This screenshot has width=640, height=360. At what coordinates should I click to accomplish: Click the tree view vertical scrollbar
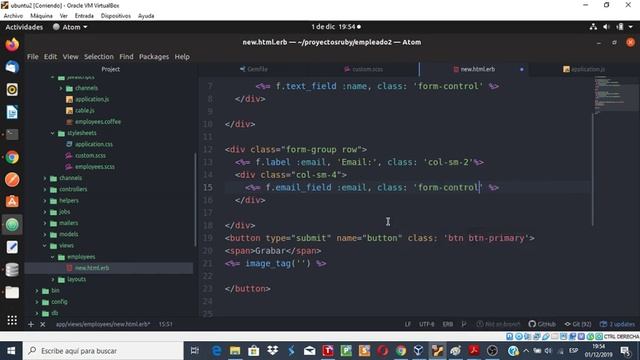coord(195,199)
